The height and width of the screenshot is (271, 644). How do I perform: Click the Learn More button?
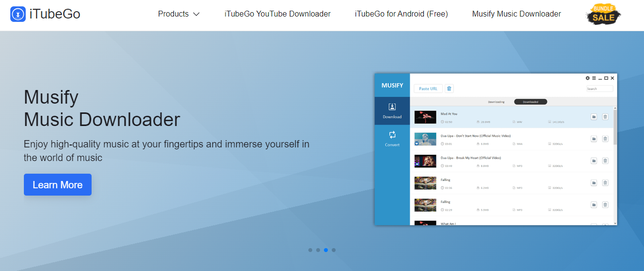[57, 185]
